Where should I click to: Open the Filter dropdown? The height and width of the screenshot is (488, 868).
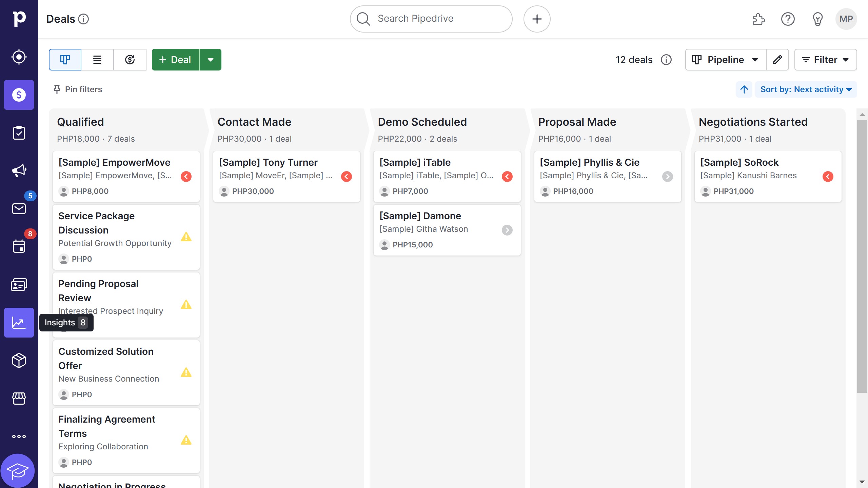pyautogui.click(x=825, y=60)
